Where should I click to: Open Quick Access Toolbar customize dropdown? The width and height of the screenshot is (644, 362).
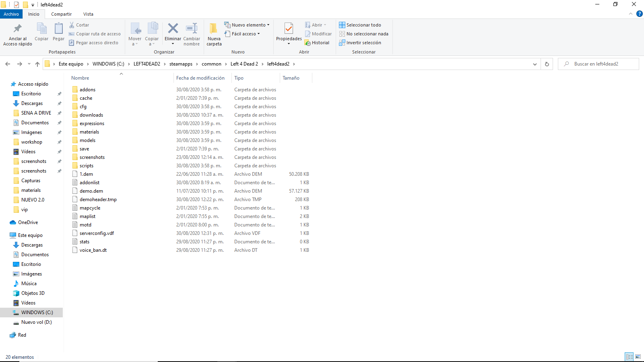point(33,5)
